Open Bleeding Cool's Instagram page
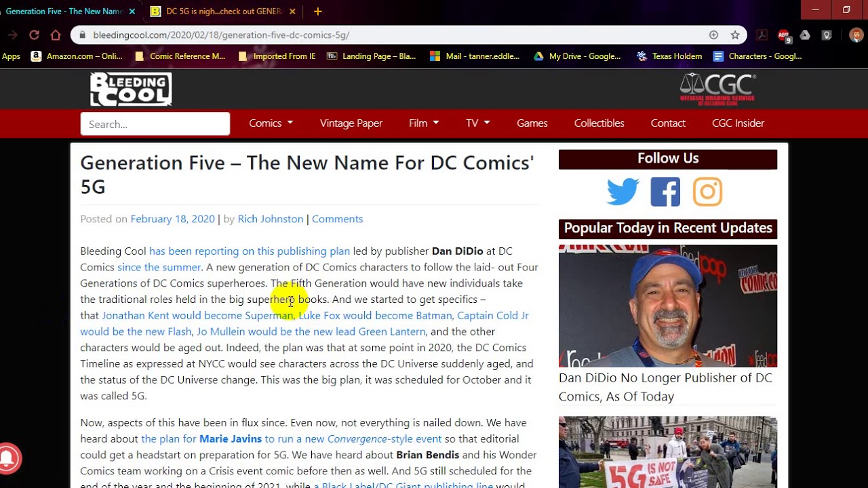Image resolution: width=868 pixels, height=488 pixels. click(x=707, y=192)
